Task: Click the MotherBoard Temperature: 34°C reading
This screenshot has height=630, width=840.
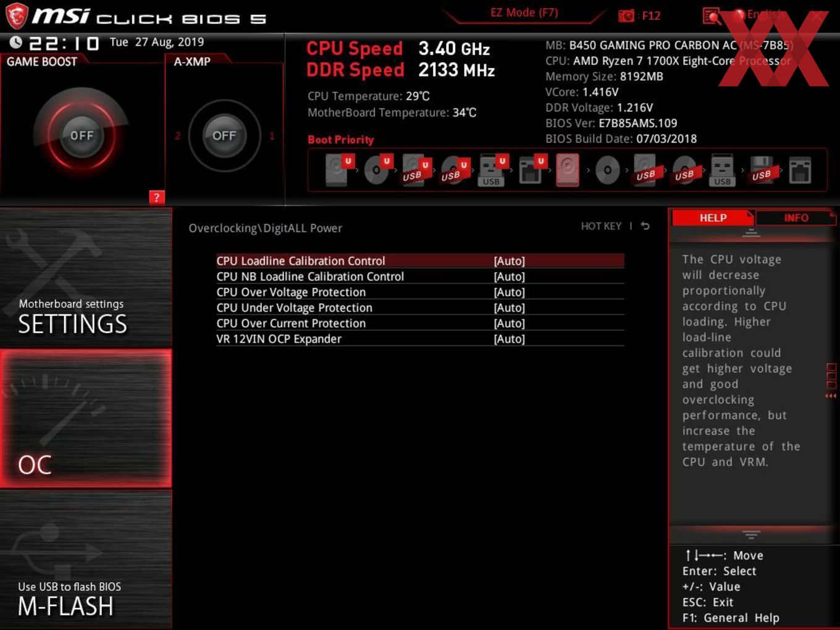Action: (392, 112)
